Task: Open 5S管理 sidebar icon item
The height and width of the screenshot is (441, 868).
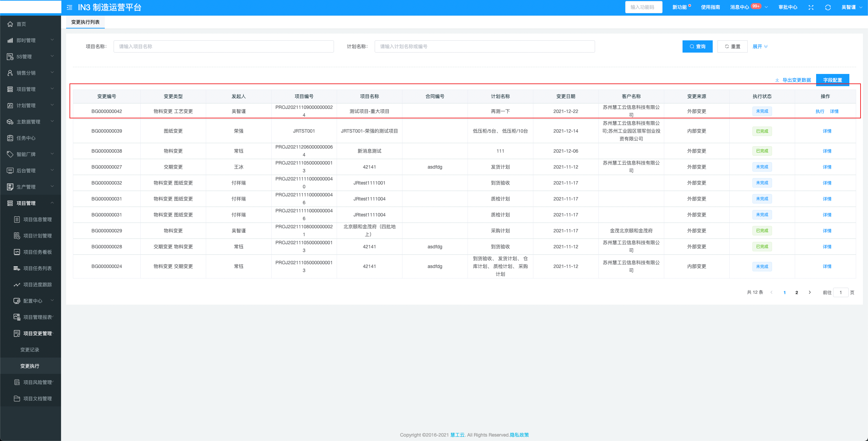Action: click(x=10, y=57)
